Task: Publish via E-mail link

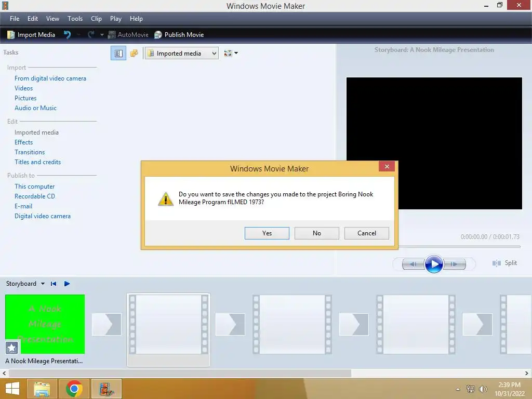Action: (23, 206)
